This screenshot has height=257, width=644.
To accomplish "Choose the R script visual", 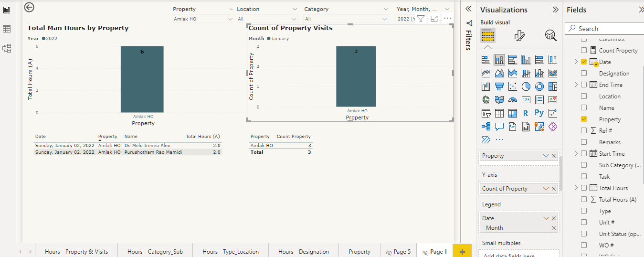I will coord(526,113).
